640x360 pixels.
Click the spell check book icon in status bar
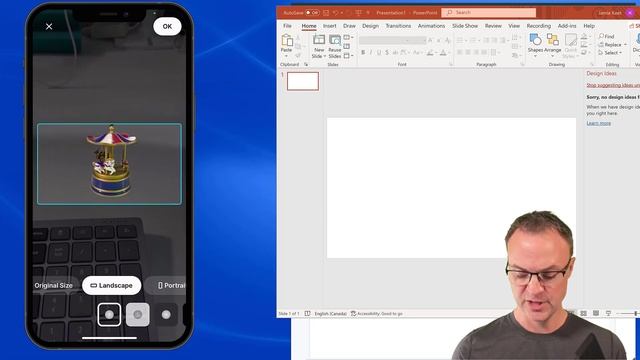point(307,313)
